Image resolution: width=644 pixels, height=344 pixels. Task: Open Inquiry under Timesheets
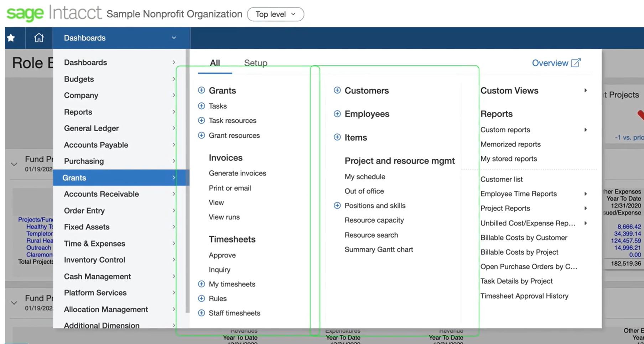point(219,270)
